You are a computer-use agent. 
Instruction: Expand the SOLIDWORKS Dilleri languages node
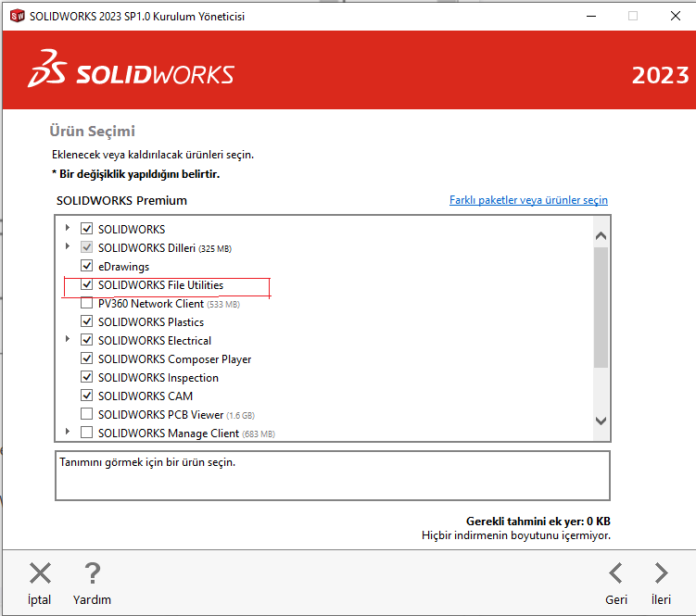coord(68,246)
